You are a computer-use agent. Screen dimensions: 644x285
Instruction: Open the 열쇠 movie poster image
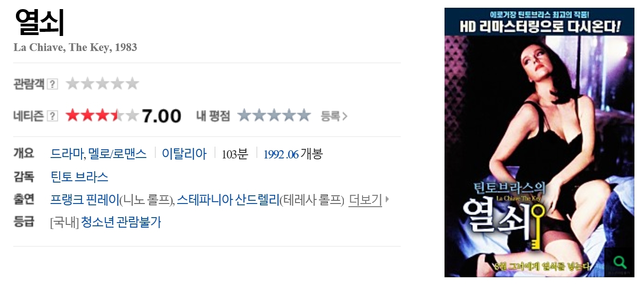click(x=539, y=142)
